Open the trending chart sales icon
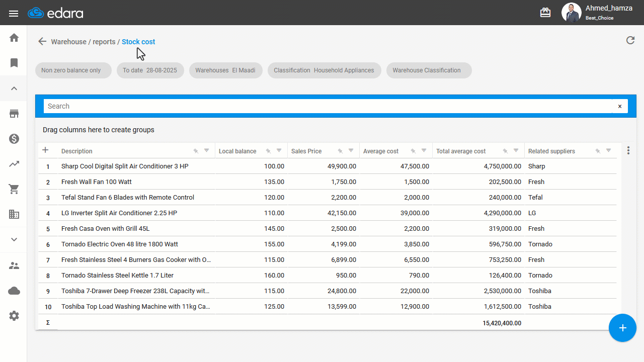The image size is (644, 362). [14, 164]
